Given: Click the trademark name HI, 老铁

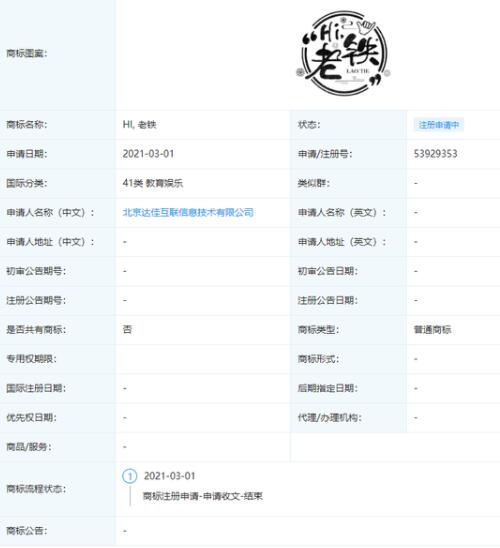Looking at the screenshot, I should point(139,125).
